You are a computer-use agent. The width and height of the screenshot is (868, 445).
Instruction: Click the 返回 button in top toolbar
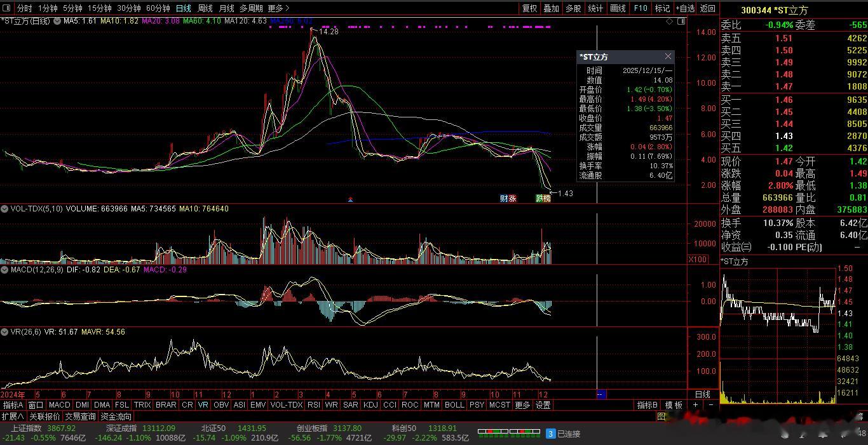click(x=707, y=8)
